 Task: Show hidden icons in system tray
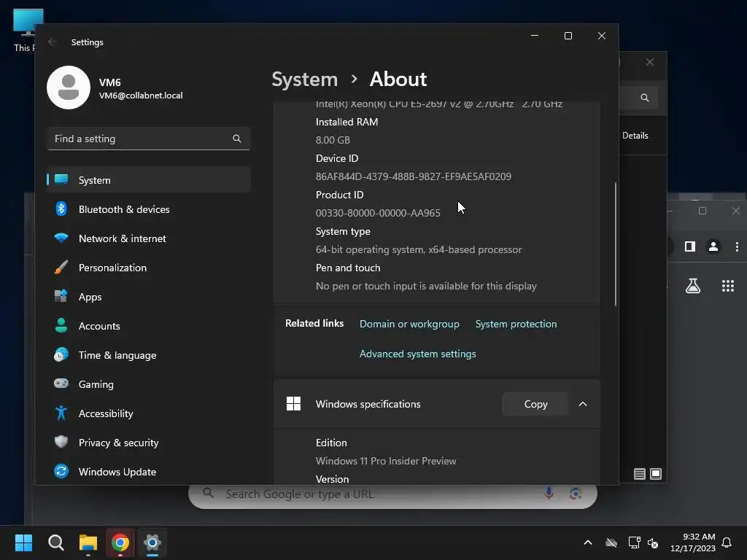588,542
